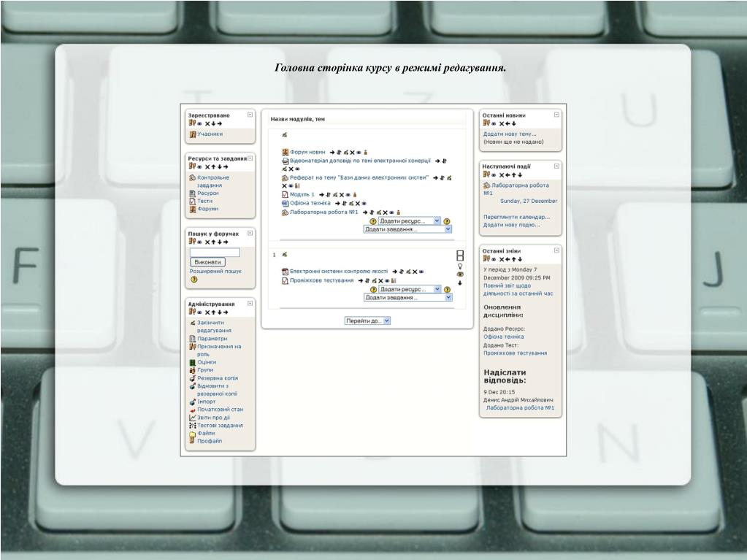Move the Ресурси та завдання block up
The height and width of the screenshot is (560, 747).
(213, 166)
